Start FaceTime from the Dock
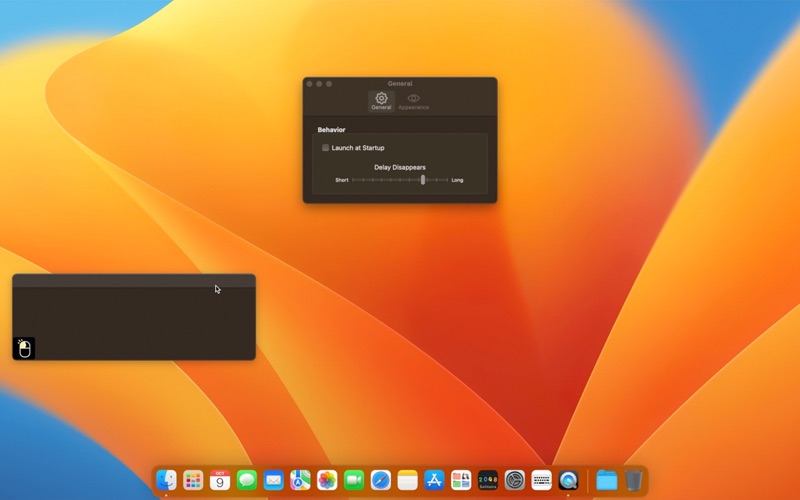 pos(354,480)
